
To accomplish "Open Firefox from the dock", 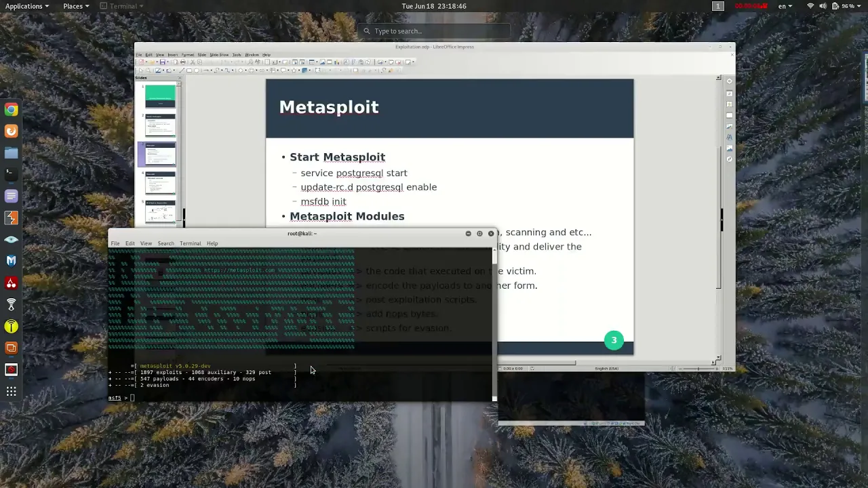I will tap(11, 131).
